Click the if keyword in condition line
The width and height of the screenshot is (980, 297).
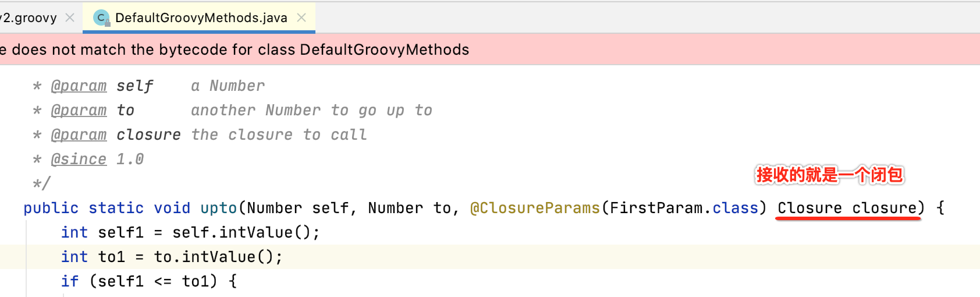(x=70, y=281)
